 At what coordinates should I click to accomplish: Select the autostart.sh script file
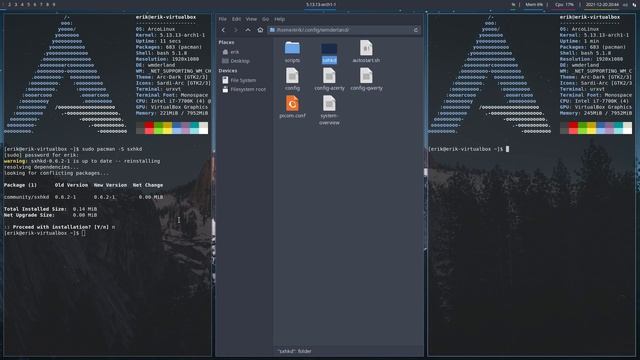(x=366, y=51)
